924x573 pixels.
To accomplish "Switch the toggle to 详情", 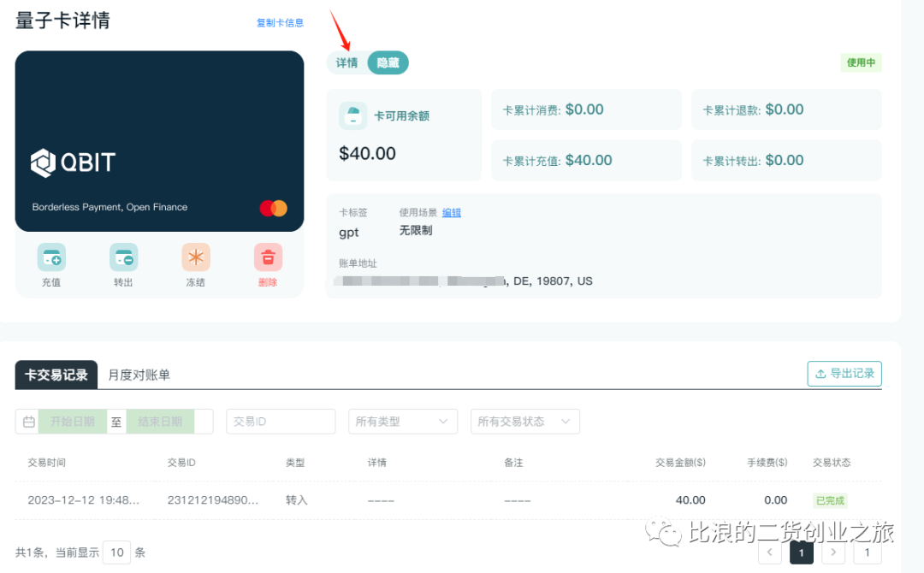I will [x=347, y=63].
